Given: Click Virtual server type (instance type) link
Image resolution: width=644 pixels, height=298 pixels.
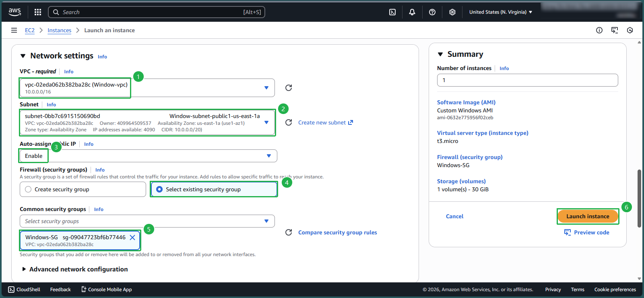Looking at the screenshot, I should click(x=483, y=133).
